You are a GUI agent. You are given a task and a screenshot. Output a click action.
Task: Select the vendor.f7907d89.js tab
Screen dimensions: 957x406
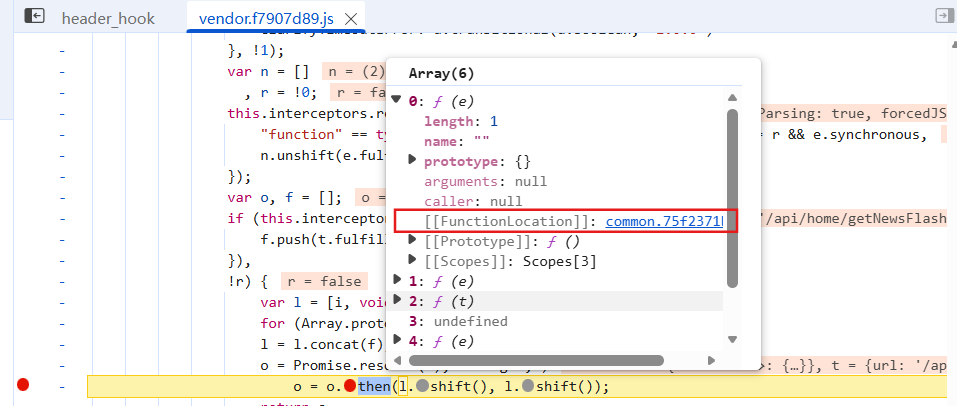pos(267,19)
